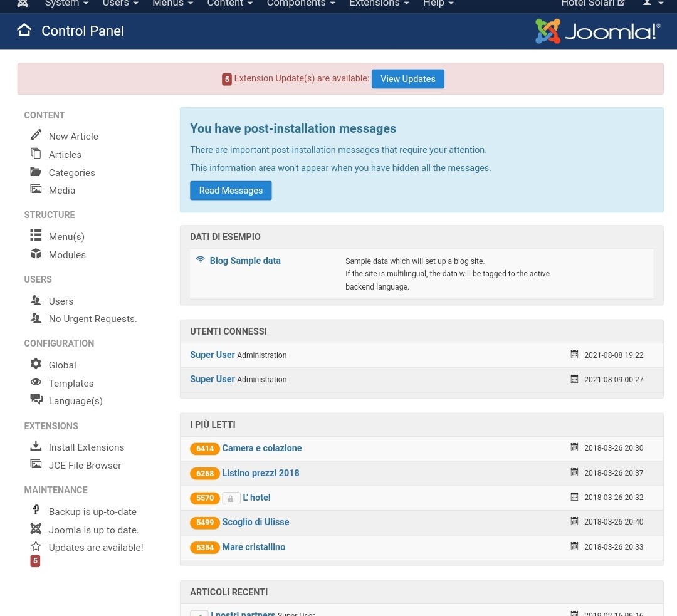Click the Menu(s) list icon
The width and height of the screenshot is (677, 616).
pos(36,235)
